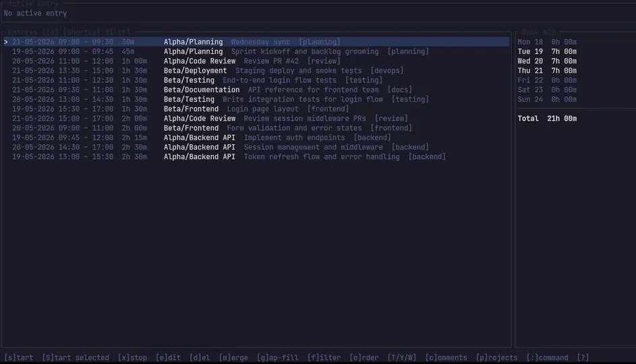Click the [o]rder shortcut
The image size is (636, 364).
point(364,357)
